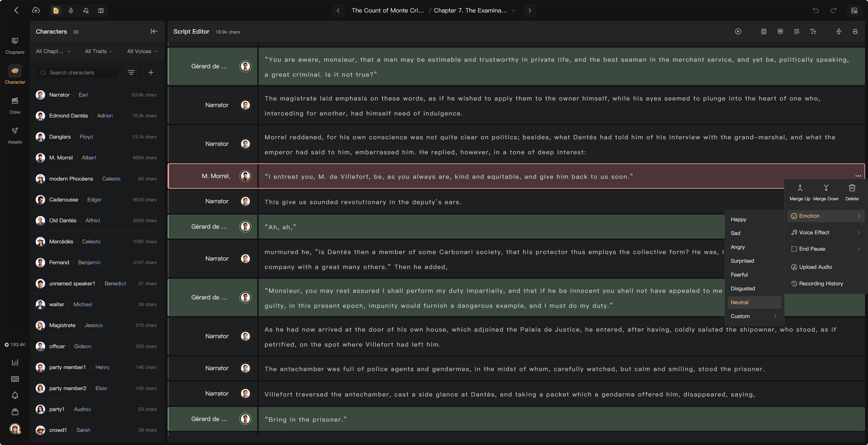Click Merge Down in the context menu
Screen dimensions: 868x445
826,193
